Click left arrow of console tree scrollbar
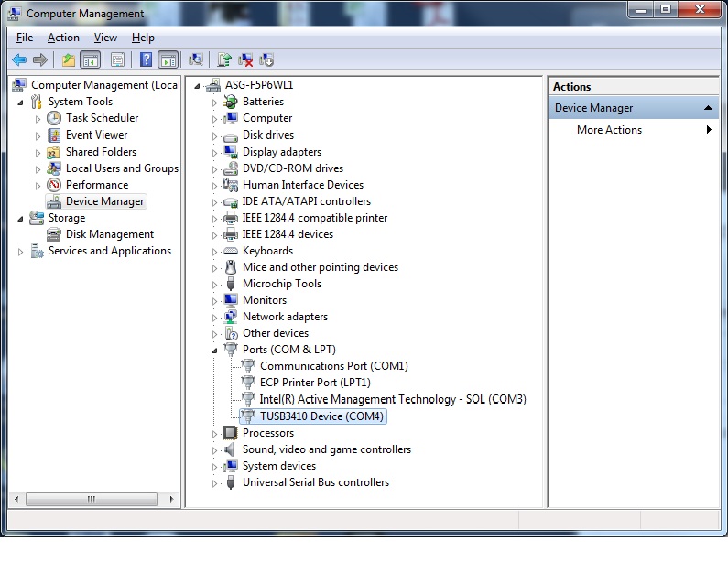This screenshot has width=728, height=562. pos(16,500)
